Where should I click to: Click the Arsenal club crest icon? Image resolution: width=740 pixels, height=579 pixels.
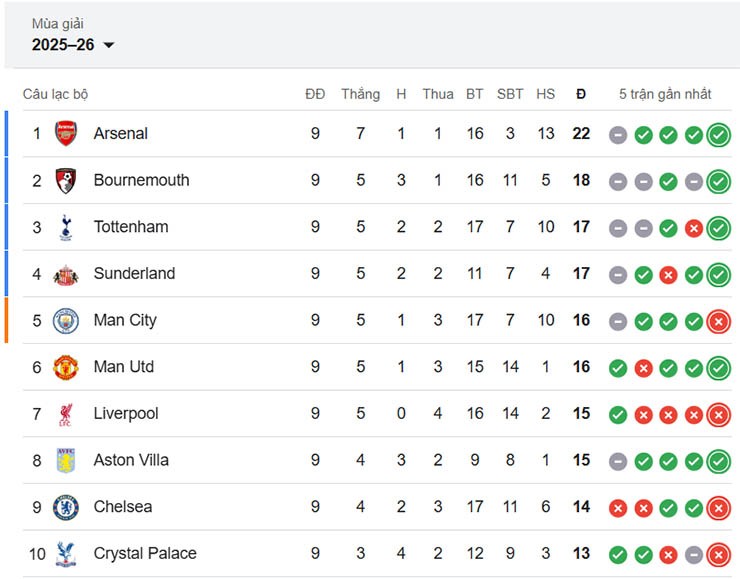tap(66, 133)
